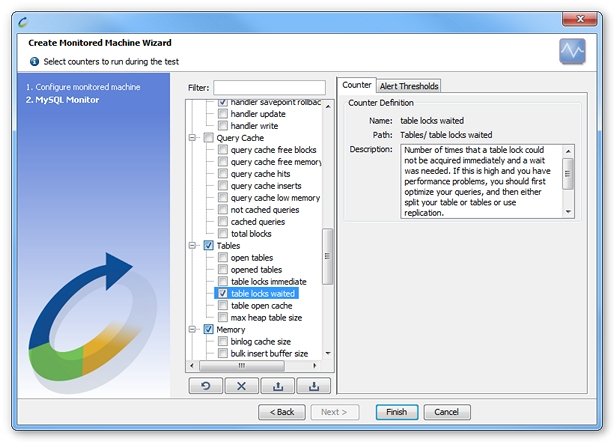
Task: Click the X clear selection icon button
Action: [242, 386]
